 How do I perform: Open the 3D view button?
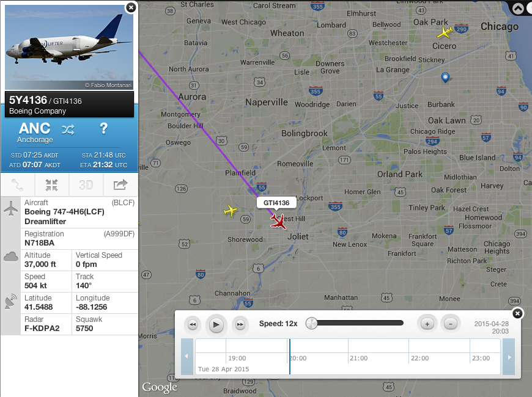86,185
